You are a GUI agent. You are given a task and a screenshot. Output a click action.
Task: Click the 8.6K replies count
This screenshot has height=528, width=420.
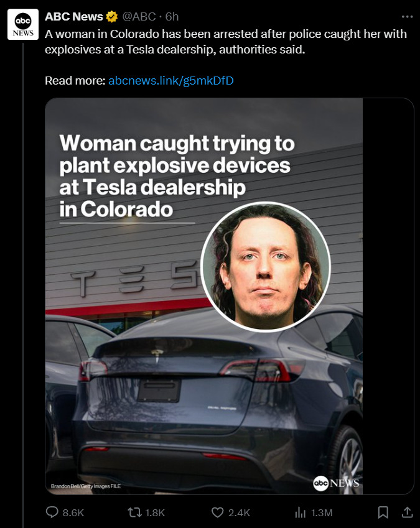click(x=73, y=512)
